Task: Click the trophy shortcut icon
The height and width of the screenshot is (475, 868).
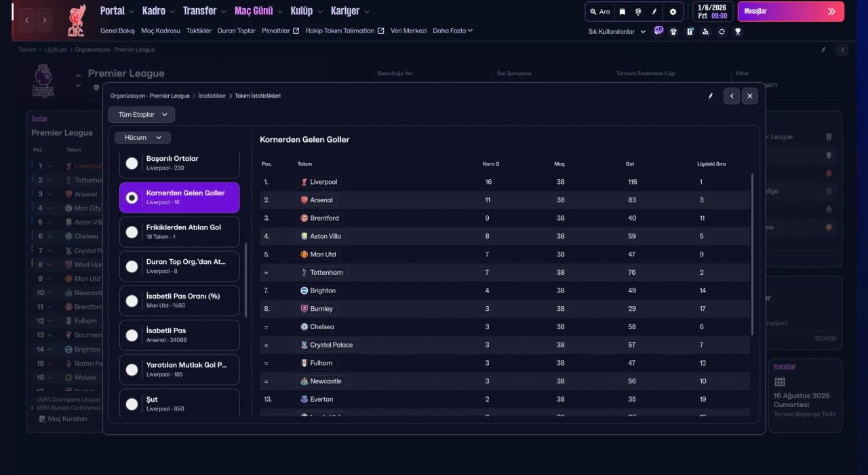Action: point(738,31)
